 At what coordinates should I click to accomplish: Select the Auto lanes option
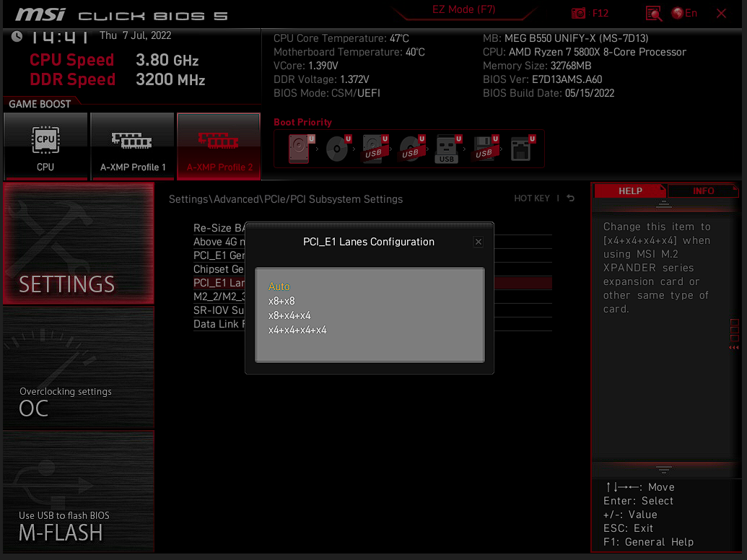[x=279, y=286]
